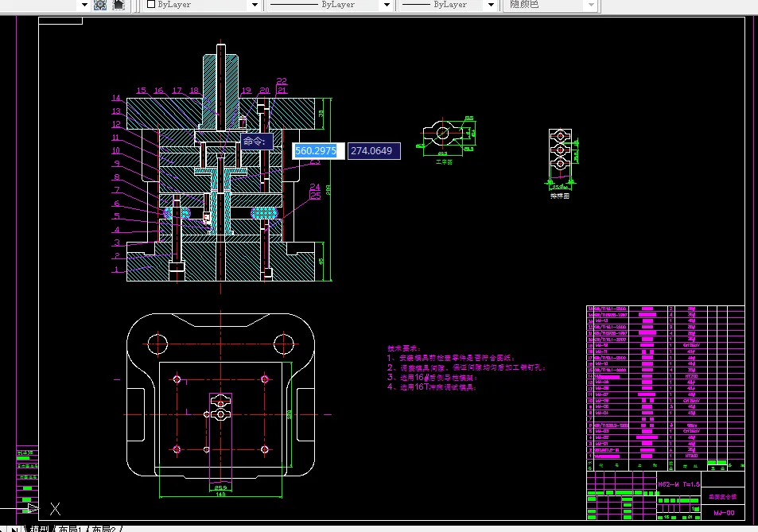Click the layer tool icon left of color dropdown
758x532 pixels.
(119, 5)
